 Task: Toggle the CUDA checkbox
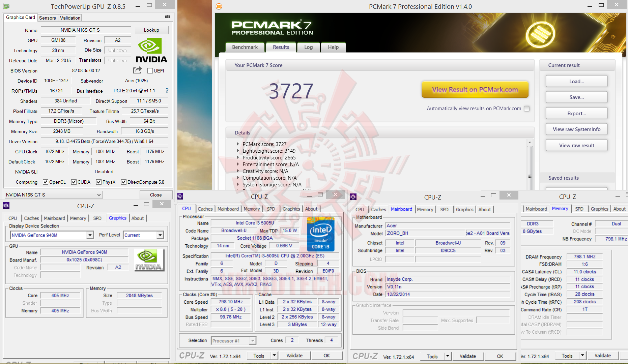click(x=74, y=182)
